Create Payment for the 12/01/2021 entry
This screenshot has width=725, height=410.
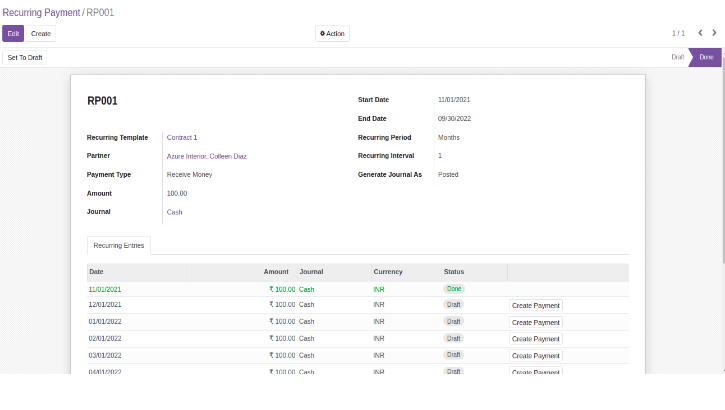pyautogui.click(x=535, y=306)
